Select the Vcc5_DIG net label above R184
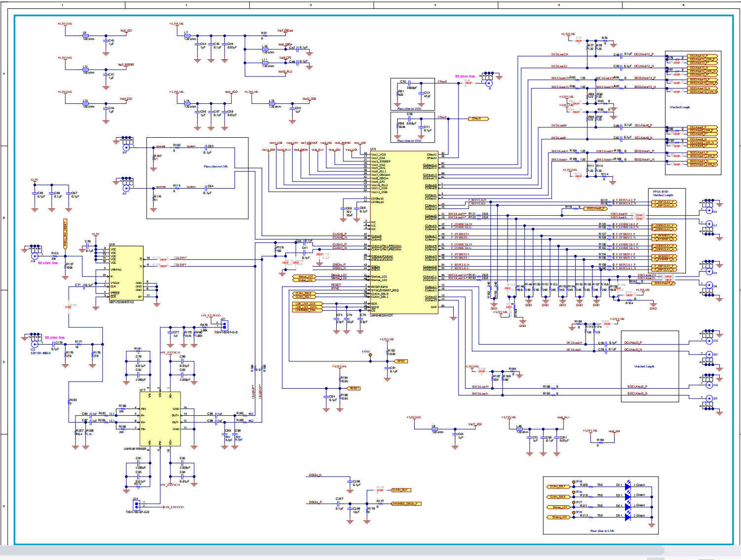 614,431
